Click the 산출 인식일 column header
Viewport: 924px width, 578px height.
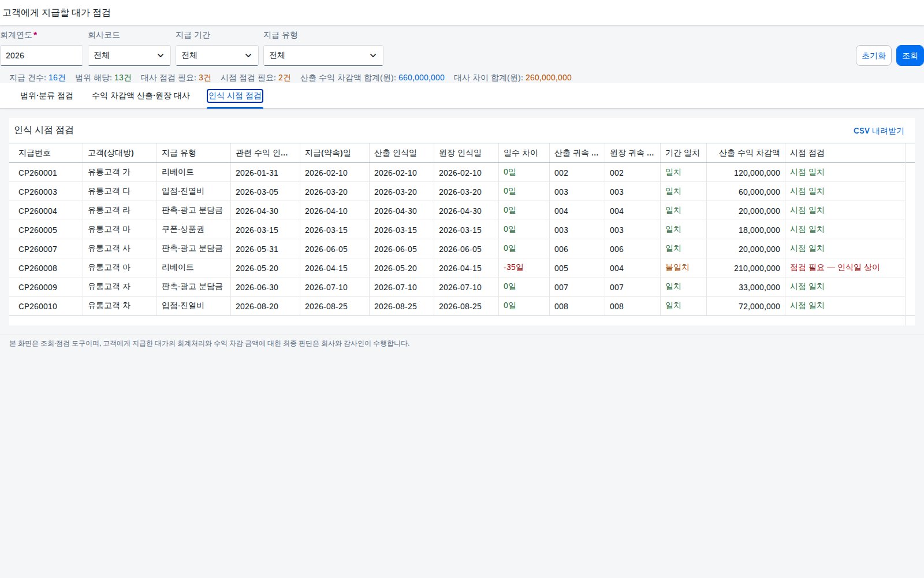(402, 153)
